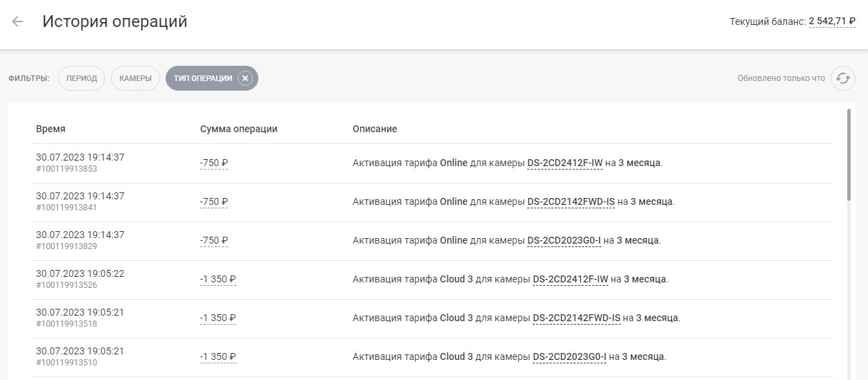The width and height of the screenshot is (868, 380).
Task: Open camera DS-2CD2412F-IW link in Cloud 3 row
Action: pos(570,280)
